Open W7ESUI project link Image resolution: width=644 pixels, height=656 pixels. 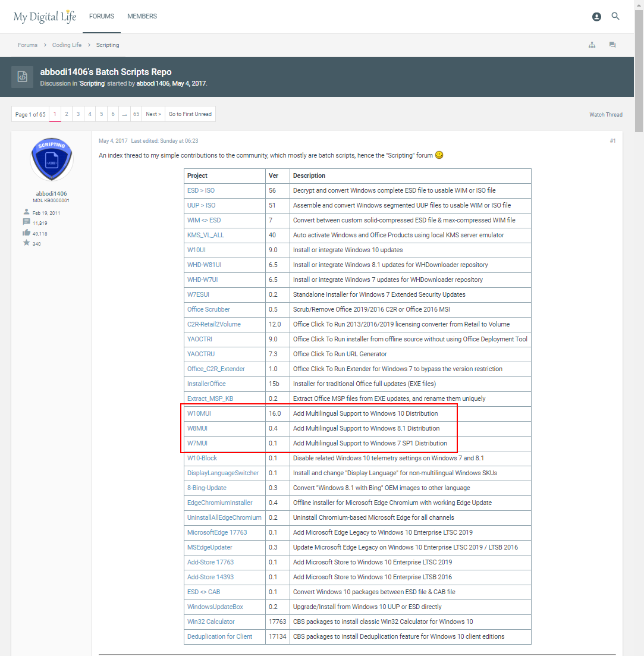tap(198, 294)
